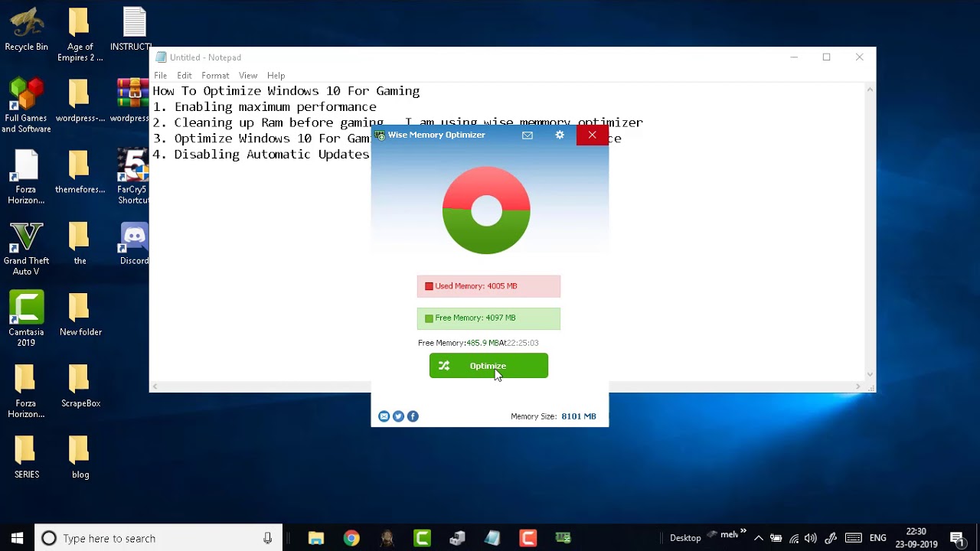
Task: Open green Camtasia icon on taskbar
Action: [422, 538]
